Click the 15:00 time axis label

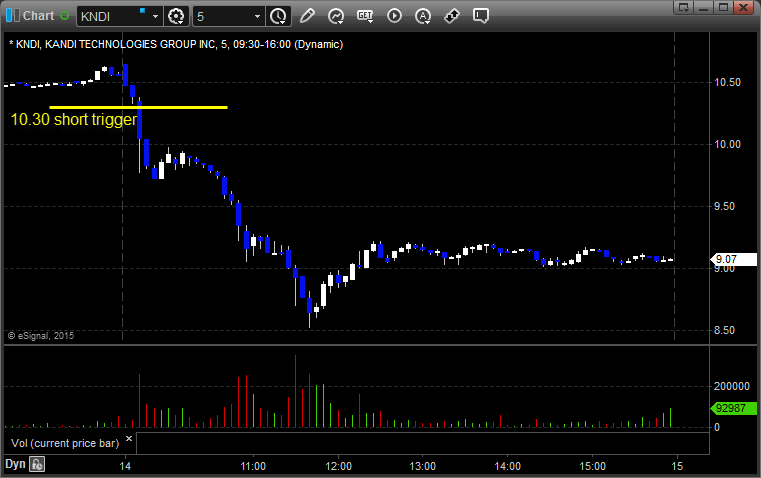[592, 466]
